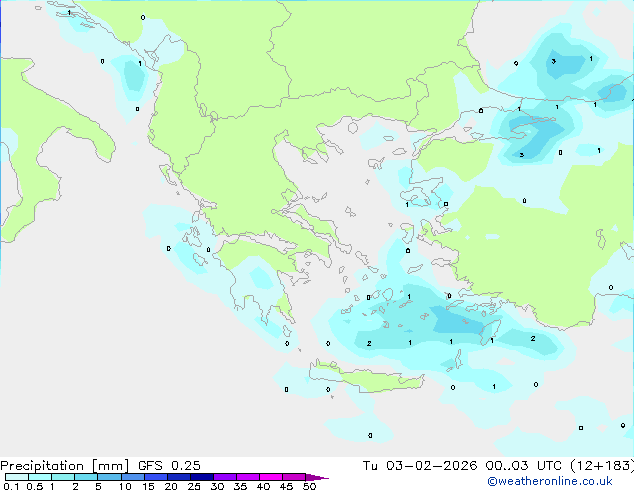Click the 20–25 mm legend color swatch
634x490 pixels.
(178, 477)
